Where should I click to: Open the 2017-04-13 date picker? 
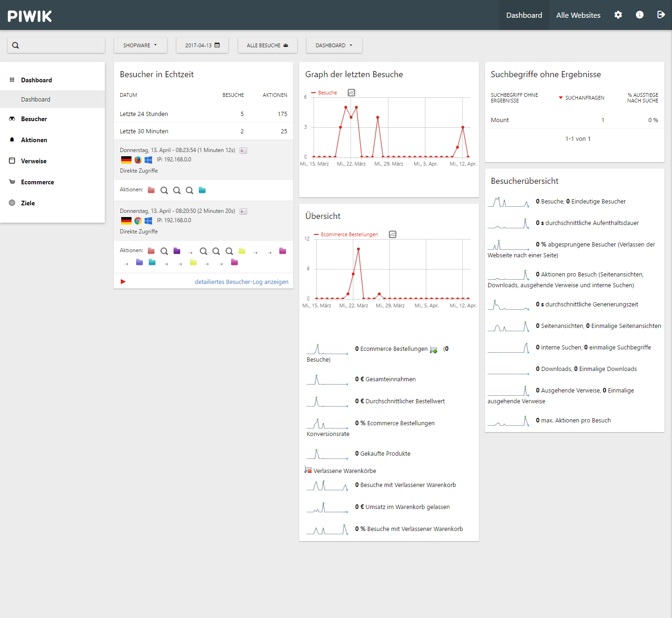coord(202,45)
